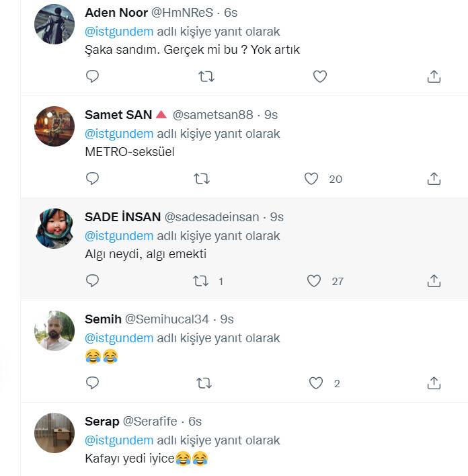Screen dimensions: 468x476
Task: Open Aden Noor's profile picture
Action: (x=54, y=24)
